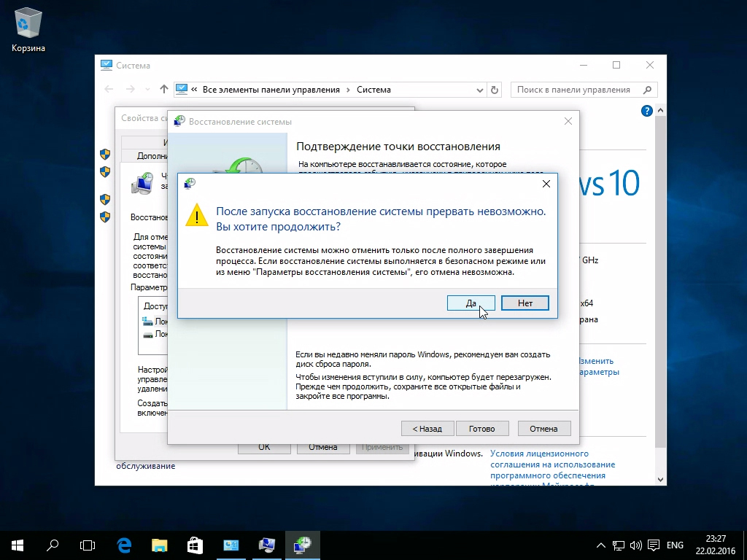Open the Store from the taskbar

click(195, 545)
